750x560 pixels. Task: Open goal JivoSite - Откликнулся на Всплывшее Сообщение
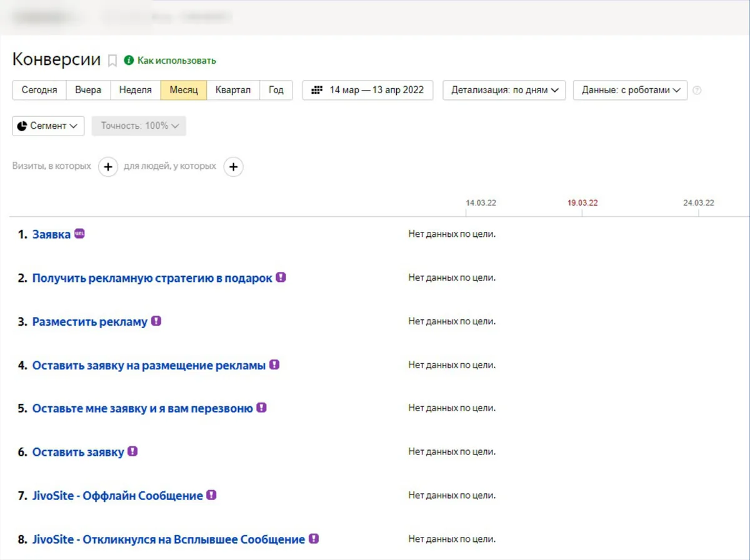point(169,539)
